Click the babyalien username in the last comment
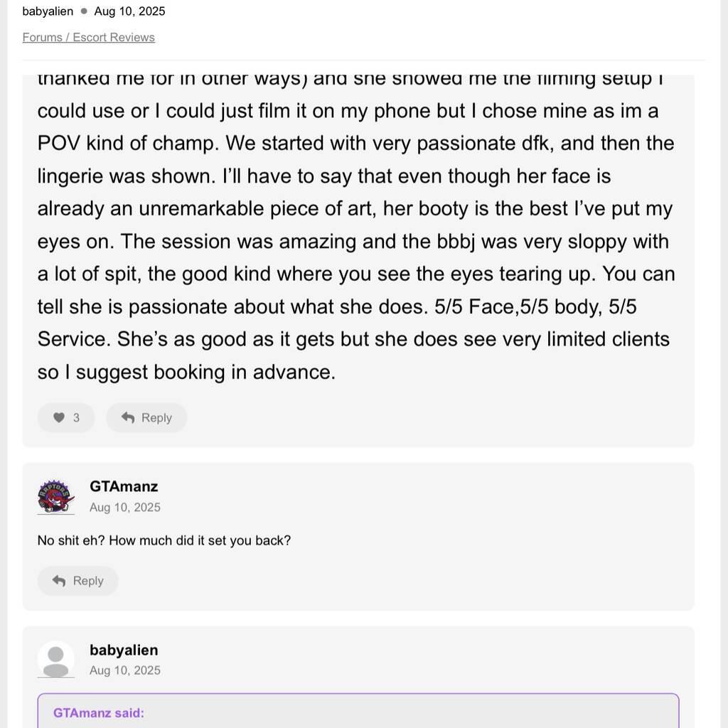 click(x=124, y=650)
